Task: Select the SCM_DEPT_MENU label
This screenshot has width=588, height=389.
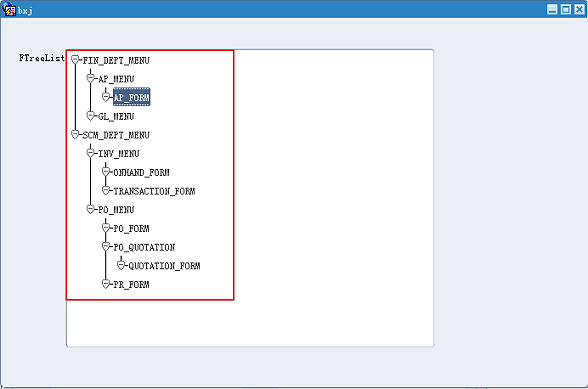Action: pos(116,135)
